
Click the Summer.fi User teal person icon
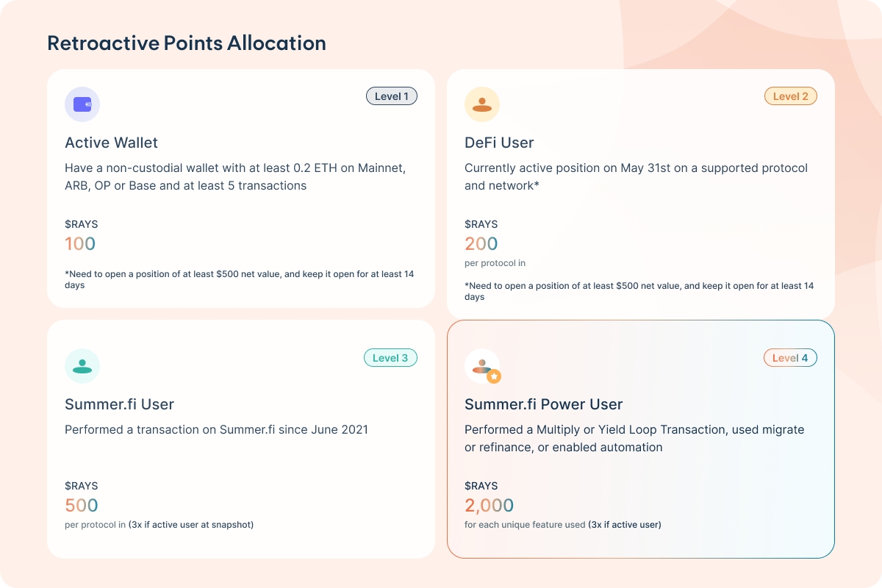pos(82,366)
